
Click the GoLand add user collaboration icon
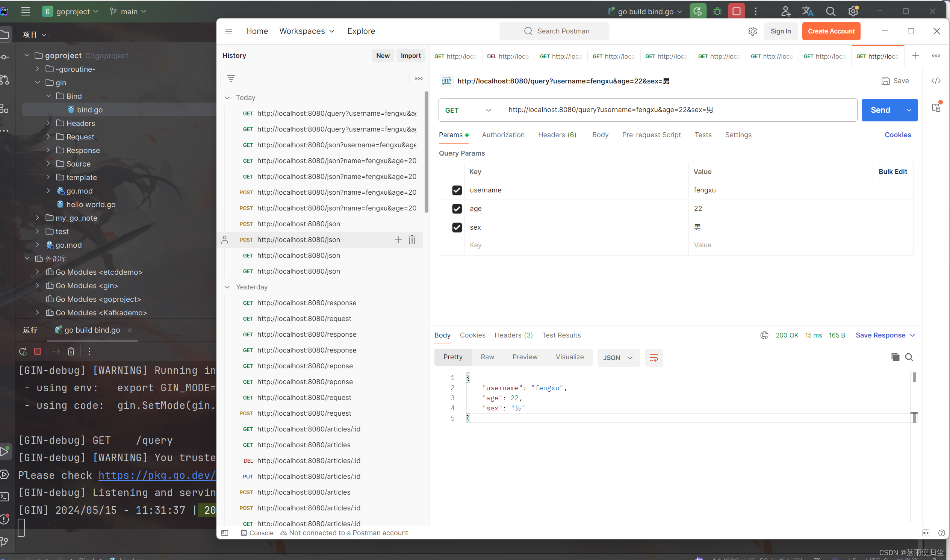click(x=785, y=11)
